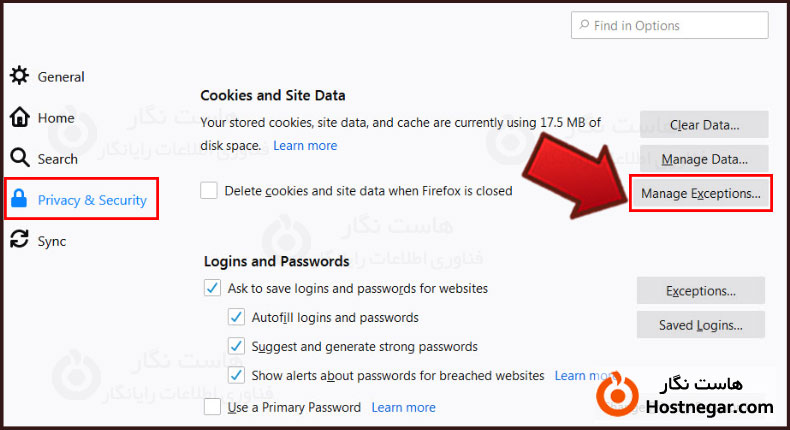Toggle Suggest and generate strong passwords

pyautogui.click(x=236, y=346)
